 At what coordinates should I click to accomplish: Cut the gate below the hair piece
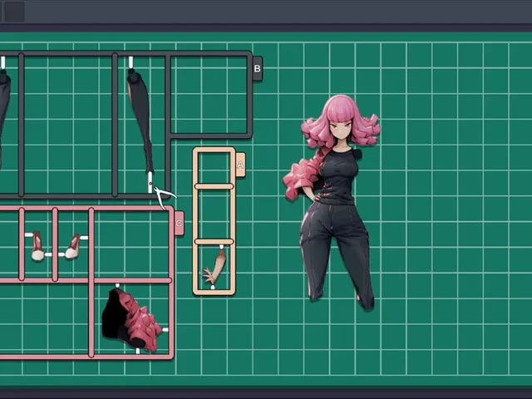[x=137, y=351]
